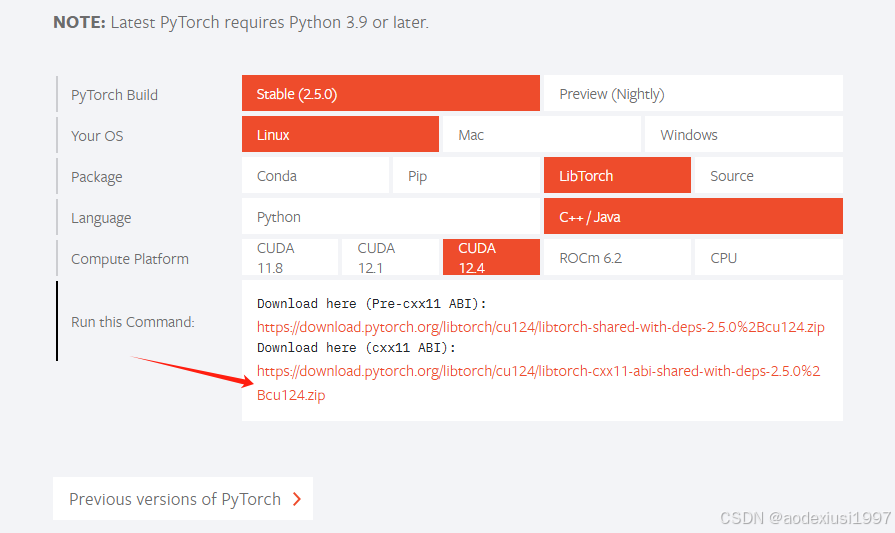
Task: Click the Your OS row label
Action: [x=97, y=136]
